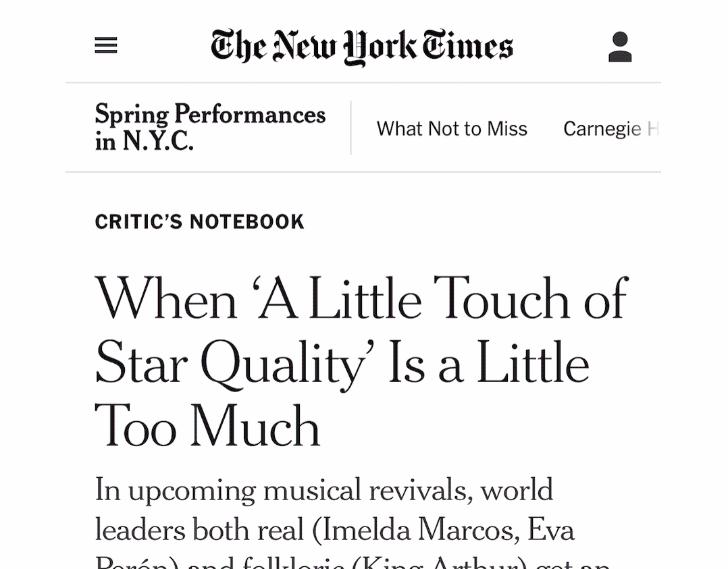This screenshot has height=569, width=728.
Task: Click the article headline's first line
Action: (x=362, y=298)
